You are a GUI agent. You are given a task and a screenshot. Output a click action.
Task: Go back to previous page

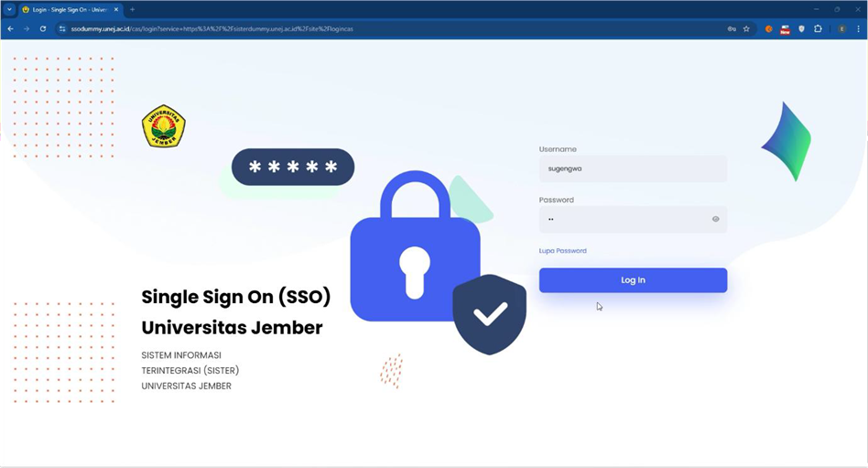[x=10, y=28]
